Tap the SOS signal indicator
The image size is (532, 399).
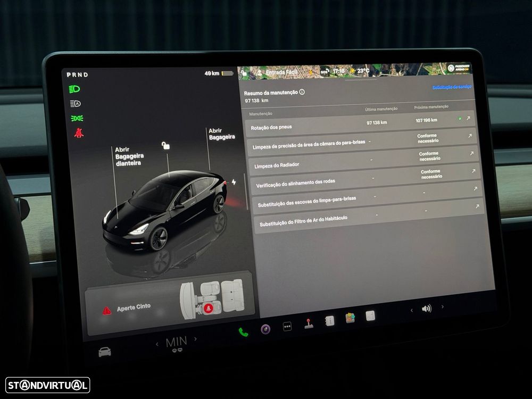[x=325, y=71]
